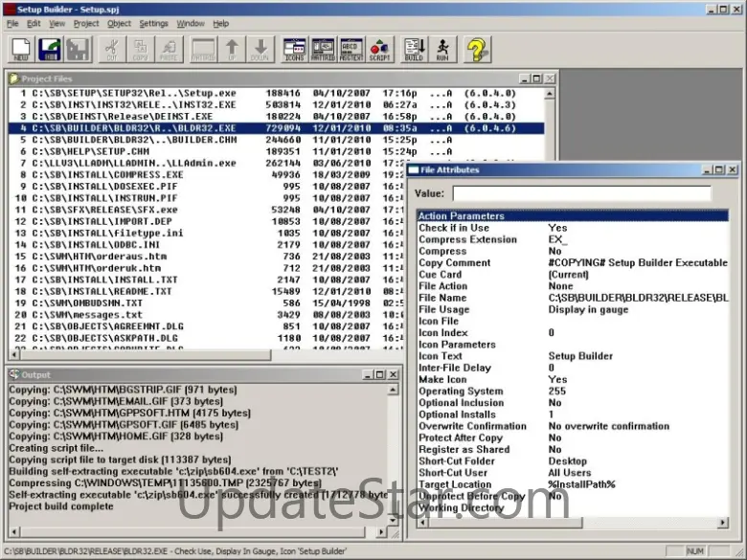Select the Make Icon attribute row
The height and width of the screenshot is (560, 747).
point(573,379)
